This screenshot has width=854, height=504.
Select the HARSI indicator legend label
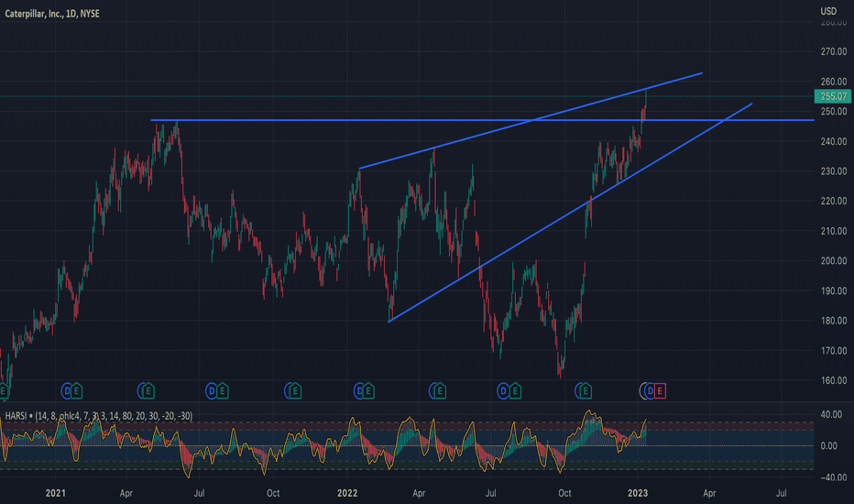point(99,416)
